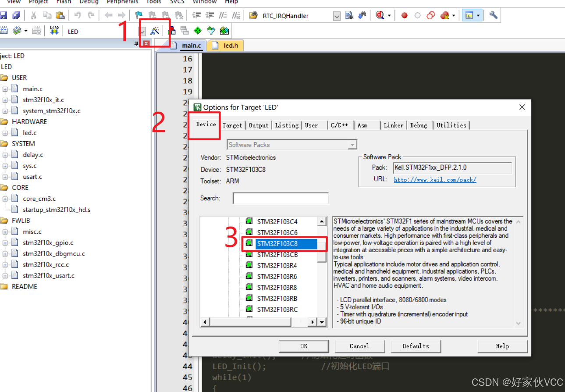This screenshot has height=392, width=565.
Task: Switch to the Target tab
Action: (x=232, y=125)
